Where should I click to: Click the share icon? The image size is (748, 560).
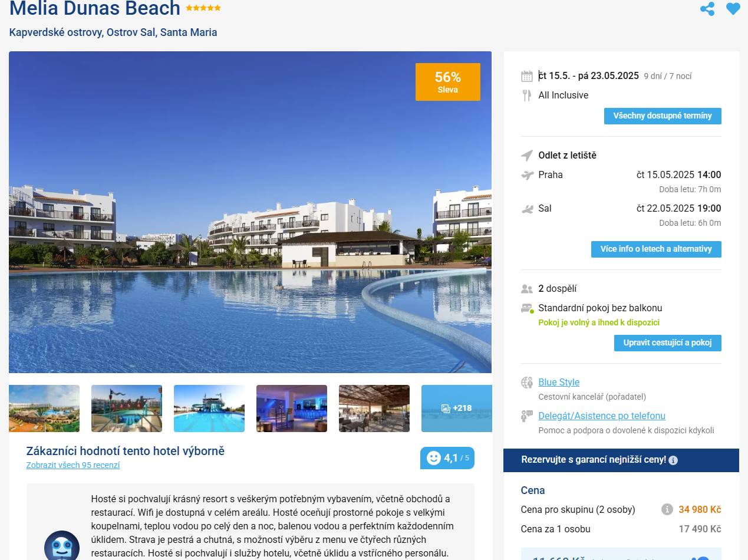point(707,9)
